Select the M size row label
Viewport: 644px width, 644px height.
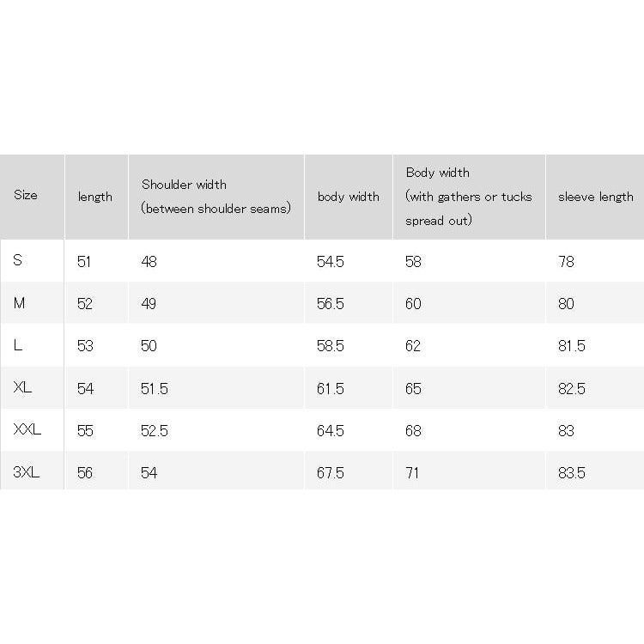[x=19, y=303]
